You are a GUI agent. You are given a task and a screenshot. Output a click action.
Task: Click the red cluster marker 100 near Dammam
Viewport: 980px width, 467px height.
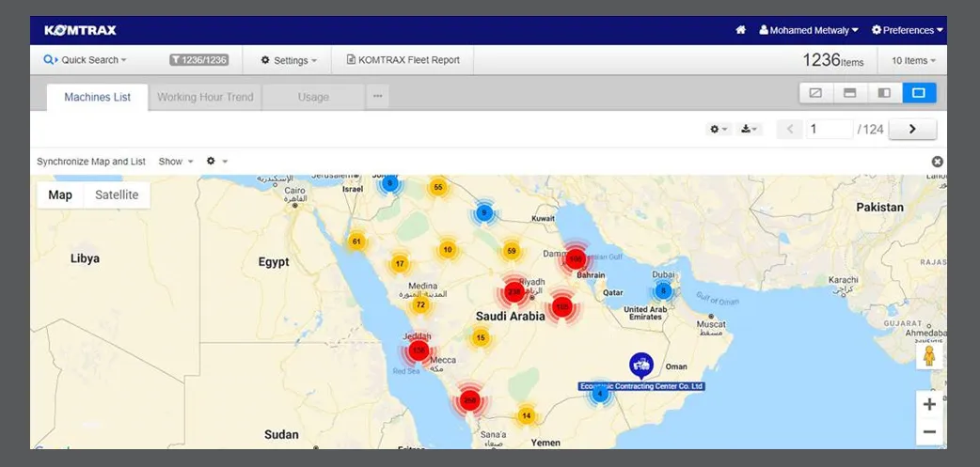pyautogui.click(x=575, y=258)
